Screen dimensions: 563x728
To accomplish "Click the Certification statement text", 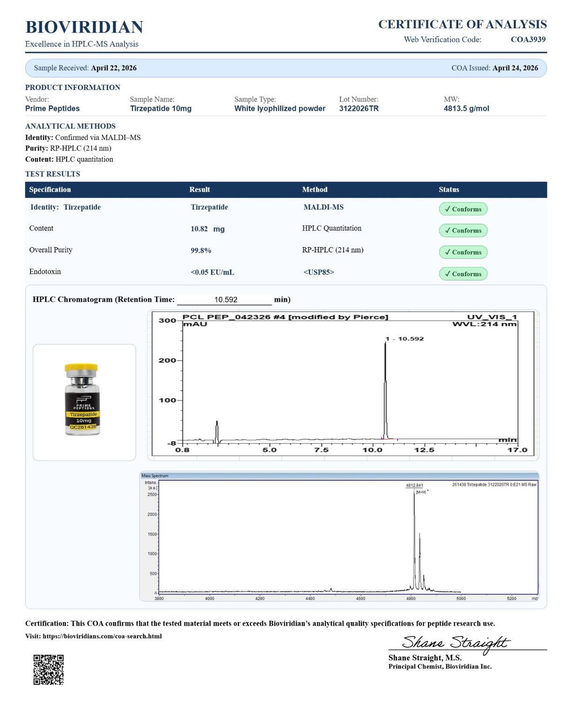I will click(x=260, y=623).
